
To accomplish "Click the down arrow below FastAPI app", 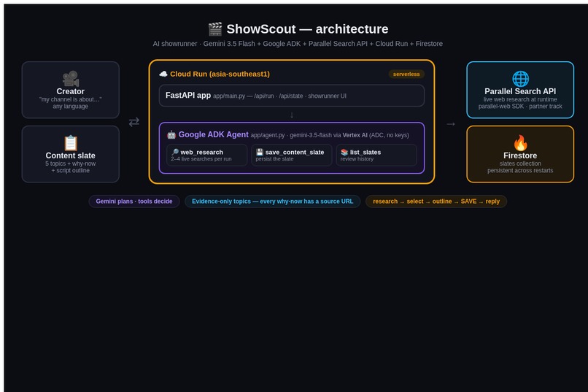I will click(292, 115).
